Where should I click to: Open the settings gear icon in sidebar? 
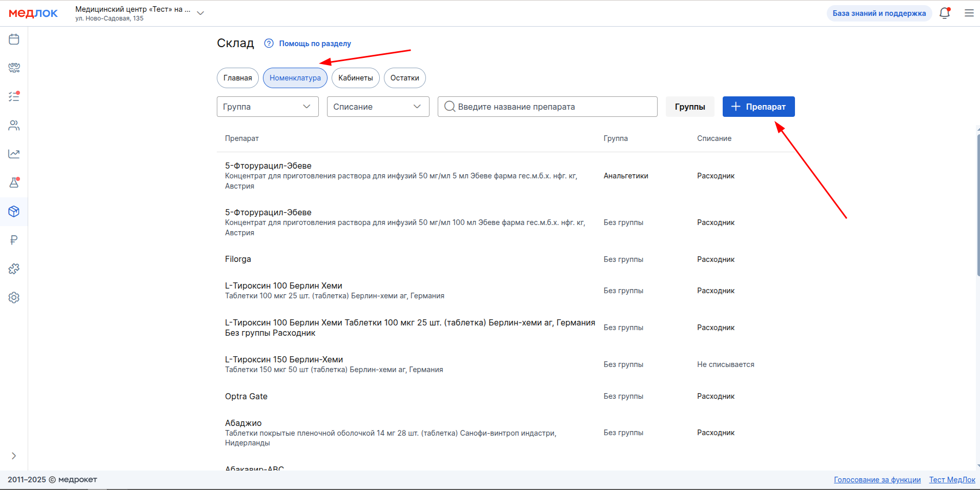coord(14,297)
